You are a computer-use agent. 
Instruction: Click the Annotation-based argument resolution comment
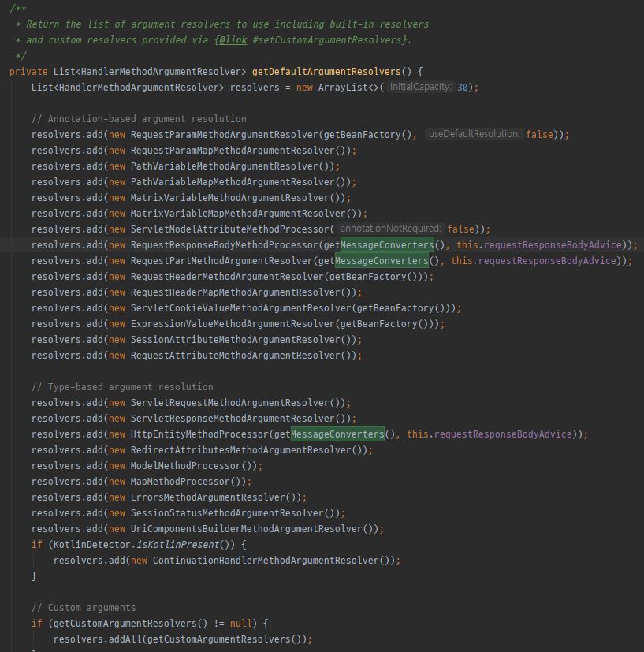click(139, 119)
